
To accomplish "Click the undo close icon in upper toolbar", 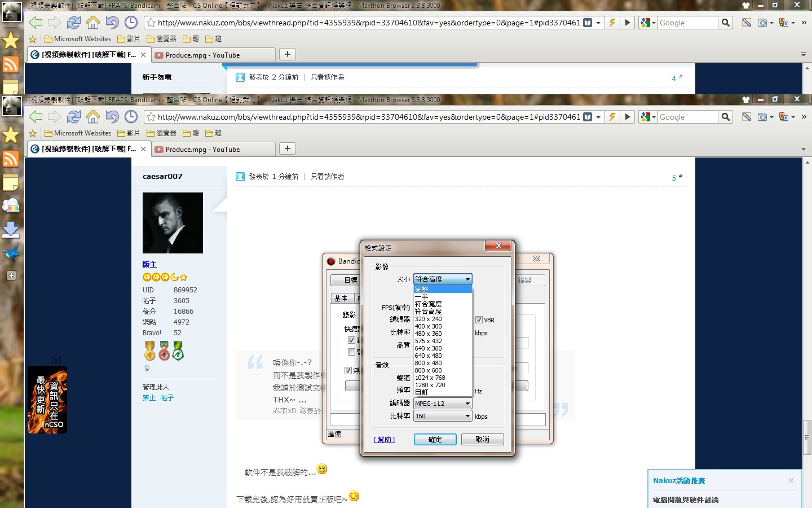I will pos(112,23).
